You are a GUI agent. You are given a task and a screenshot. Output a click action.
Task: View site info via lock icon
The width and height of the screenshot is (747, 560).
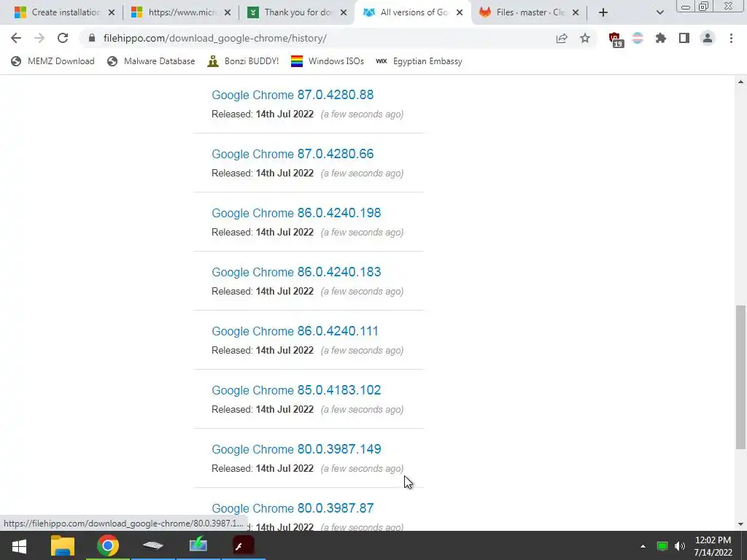coord(92,38)
